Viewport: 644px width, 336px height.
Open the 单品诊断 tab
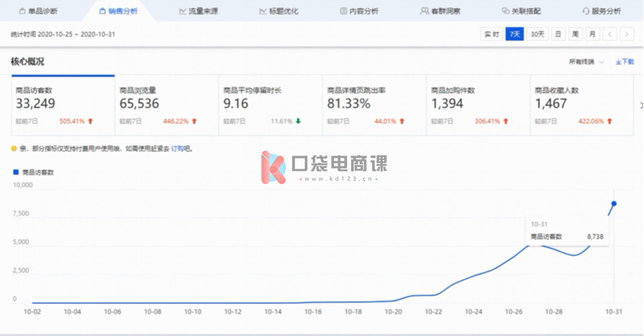(x=38, y=11)
